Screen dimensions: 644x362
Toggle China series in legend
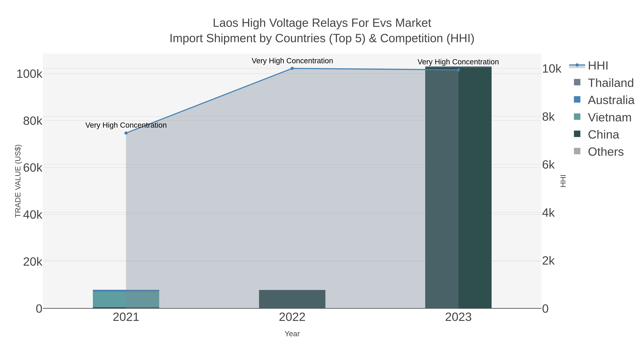(596, 134)
